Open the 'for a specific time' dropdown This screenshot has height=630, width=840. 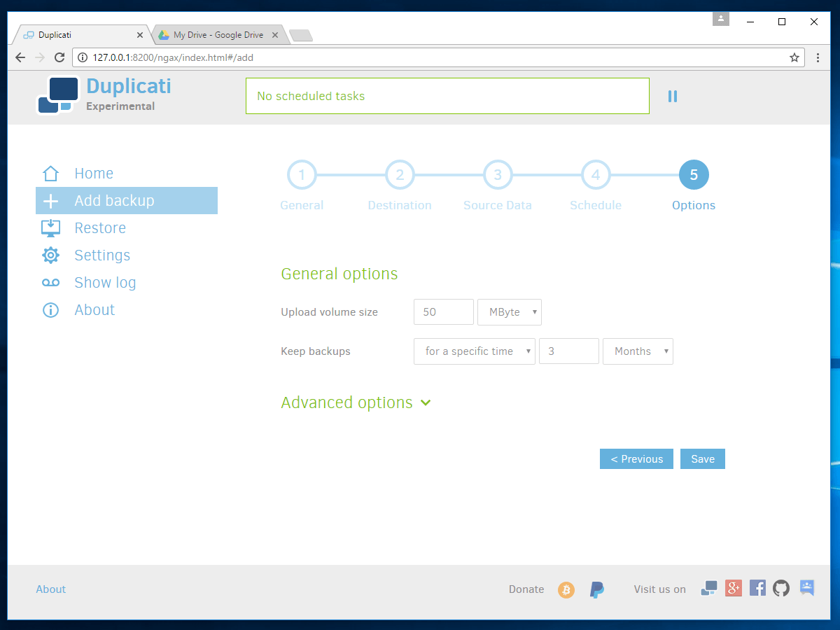[x=474, y=351]
